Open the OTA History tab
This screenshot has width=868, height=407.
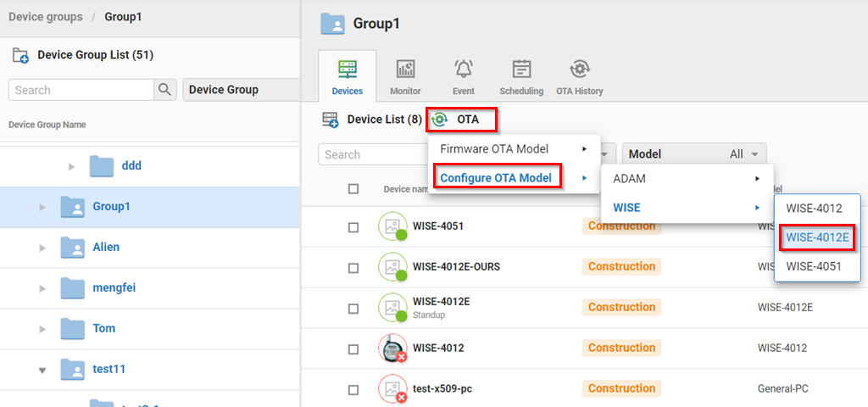579,70
